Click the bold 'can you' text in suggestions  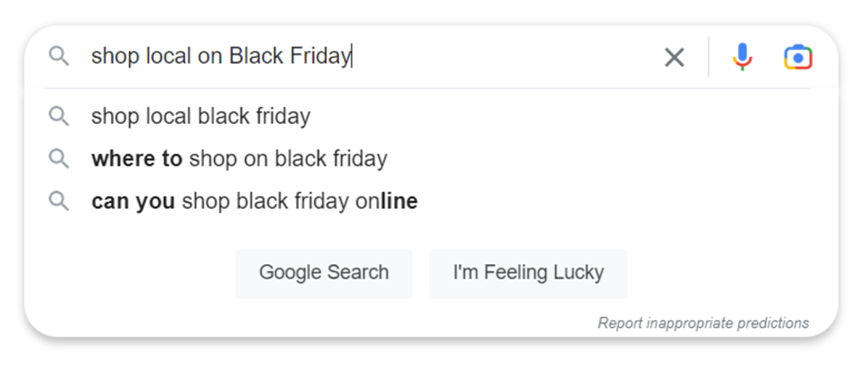pos(133,201)
